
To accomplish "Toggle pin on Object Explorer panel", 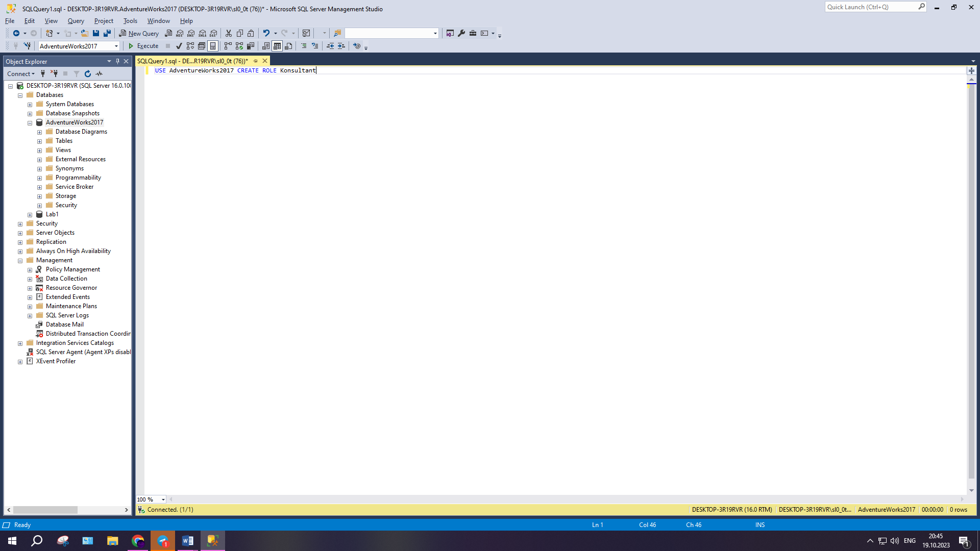I will coord(117,61).
